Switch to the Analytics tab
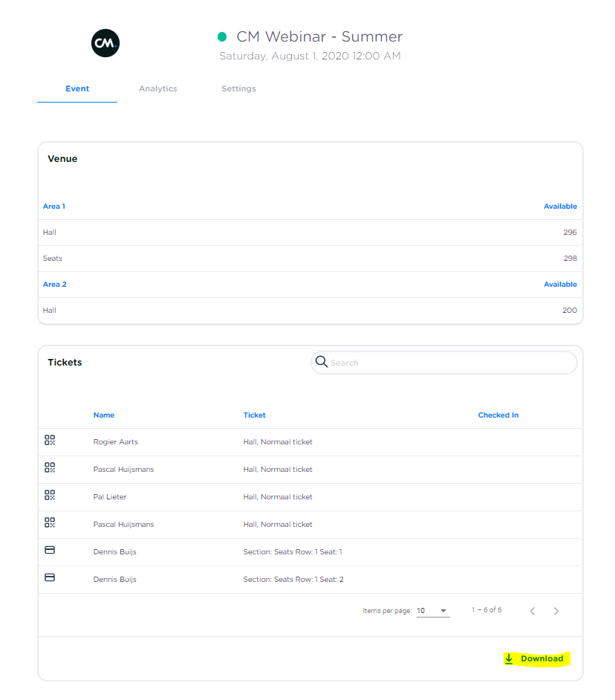 pyautogui.click(x=158, y=88)
